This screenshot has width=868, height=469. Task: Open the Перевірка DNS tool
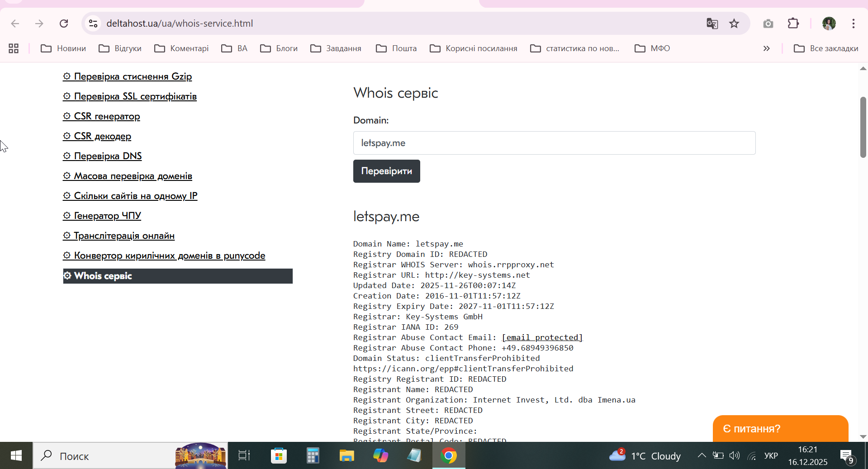pos(102,156)
